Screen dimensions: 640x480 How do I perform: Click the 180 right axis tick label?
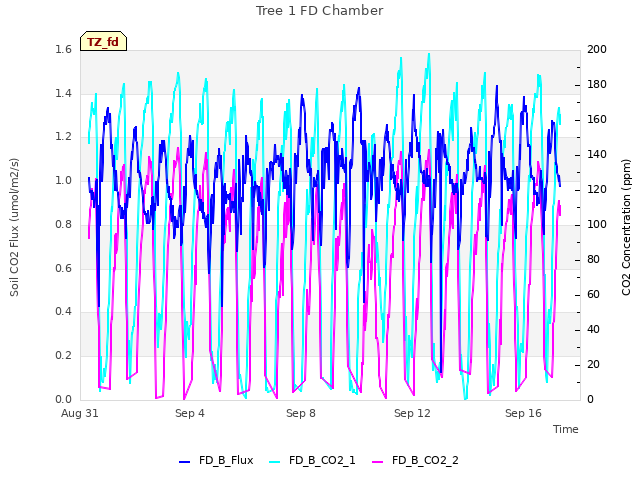click(597, 84)
